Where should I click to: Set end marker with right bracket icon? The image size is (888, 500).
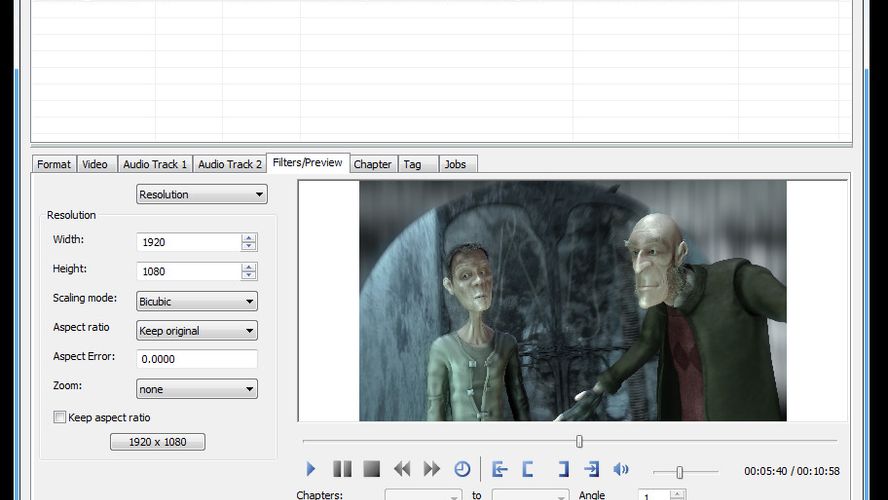(x=562, y=469)
